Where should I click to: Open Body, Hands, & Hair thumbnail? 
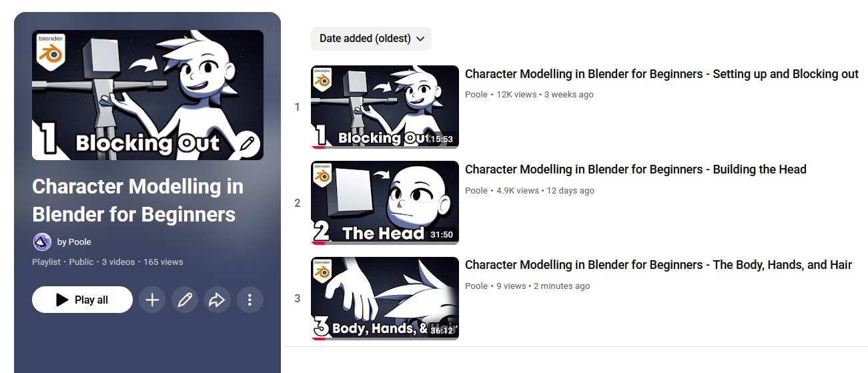(385, 298)
